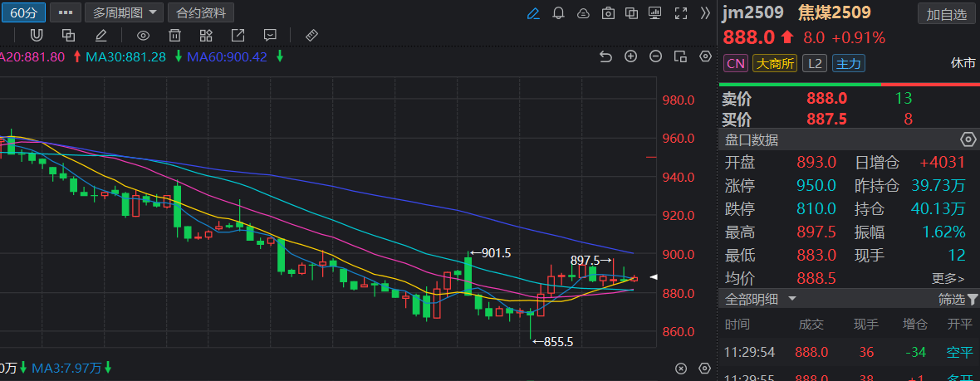The height and width of the screenshot is (381, 980).
Task: Select the ruler measure tool
Action: pyautogui.click(x=312, y=35)
